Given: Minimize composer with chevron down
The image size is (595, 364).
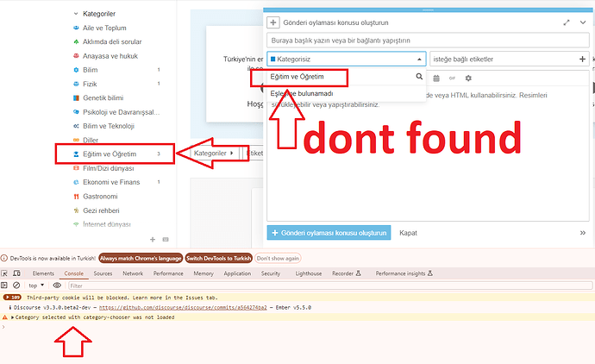Looking at the screenshot, I should 583,22.
